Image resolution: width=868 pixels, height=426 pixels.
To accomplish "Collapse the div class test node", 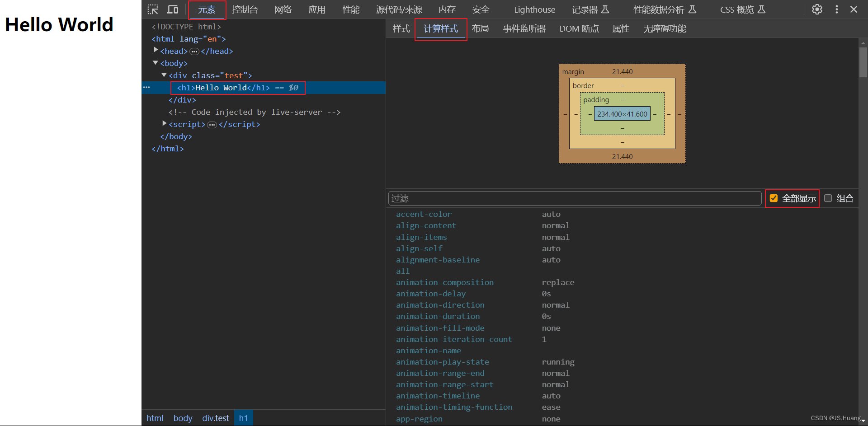I will click(164, 75).
